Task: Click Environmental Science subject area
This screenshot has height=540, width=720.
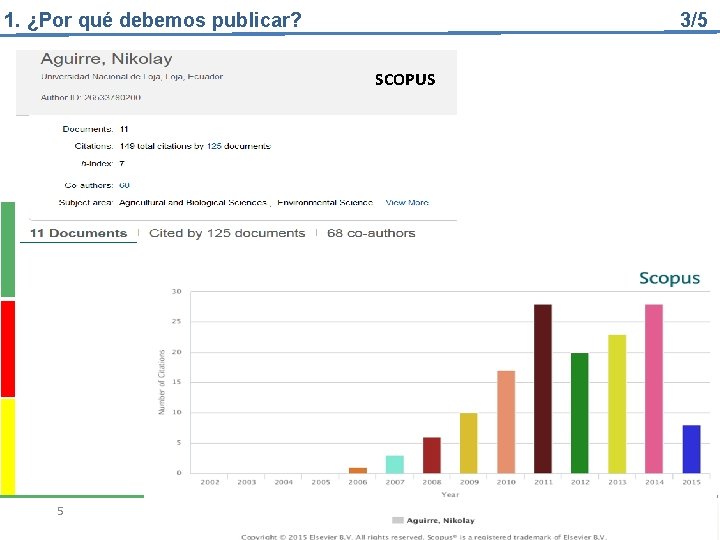Action: pyautogui.click(x=325, y=202)
